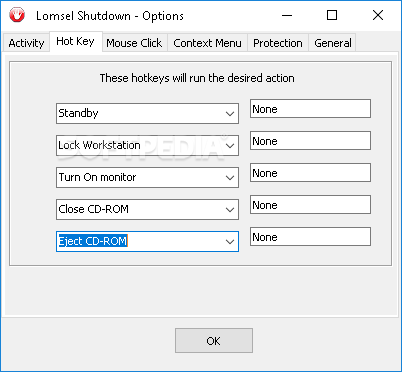Set hotkey field for Turn On monitor
This screenshot has width=402, height=372.
pos(310,173)
